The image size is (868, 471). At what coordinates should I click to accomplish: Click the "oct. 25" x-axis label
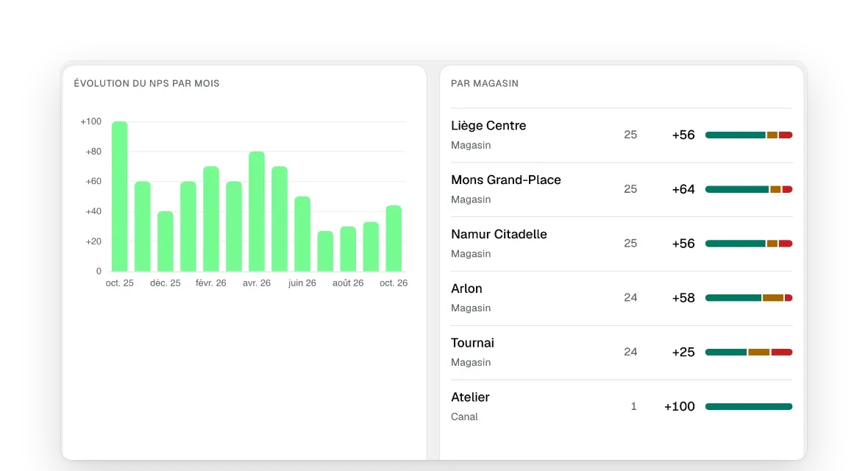120,283
